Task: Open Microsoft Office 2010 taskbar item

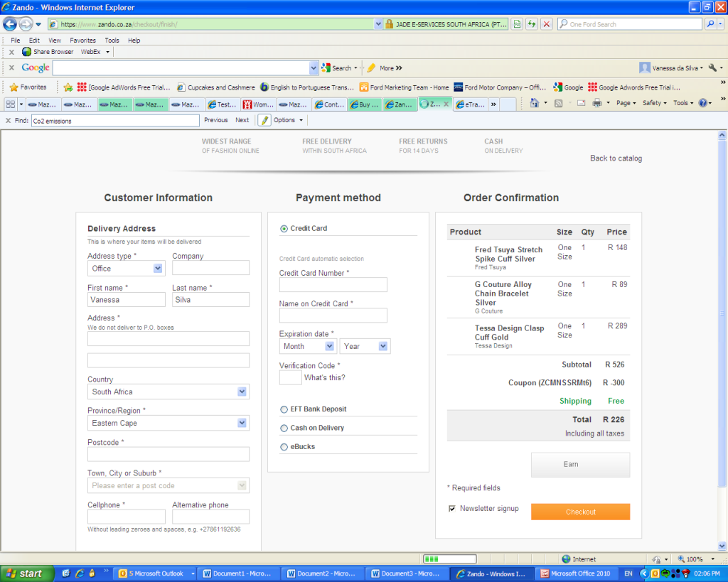Action: tap(576, 573)
